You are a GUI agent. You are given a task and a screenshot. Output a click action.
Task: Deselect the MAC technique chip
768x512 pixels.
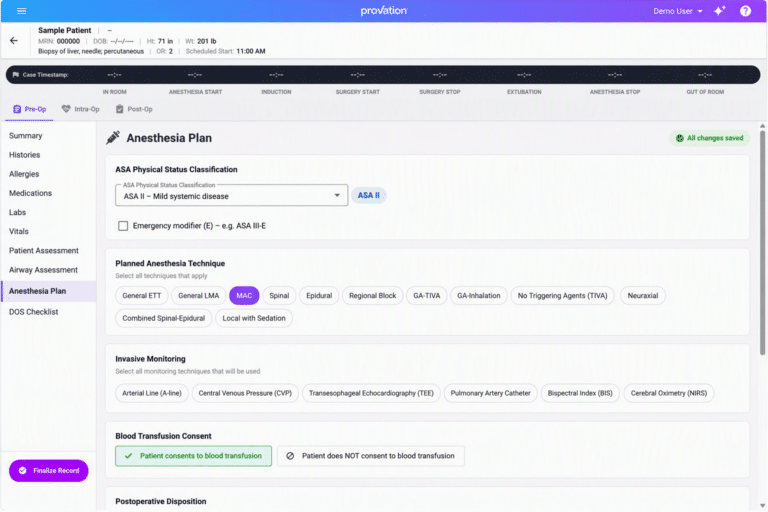tap(244, 295)
